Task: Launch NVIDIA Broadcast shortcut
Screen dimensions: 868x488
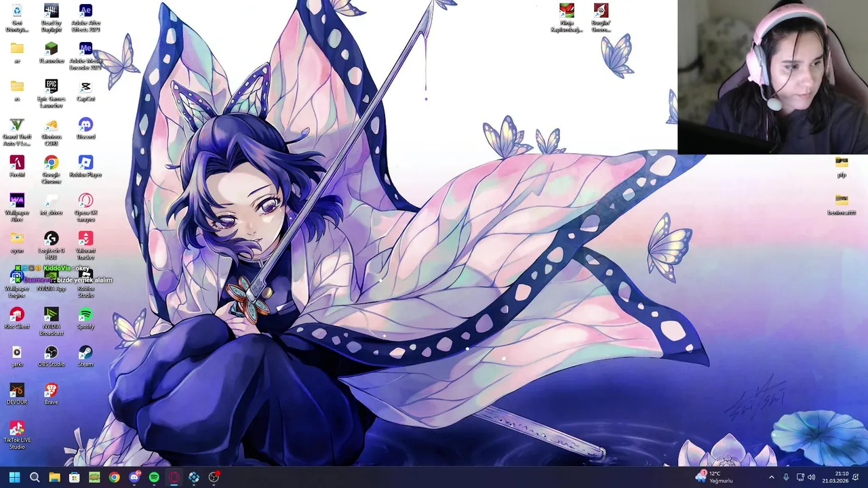Action: (51, 321)
